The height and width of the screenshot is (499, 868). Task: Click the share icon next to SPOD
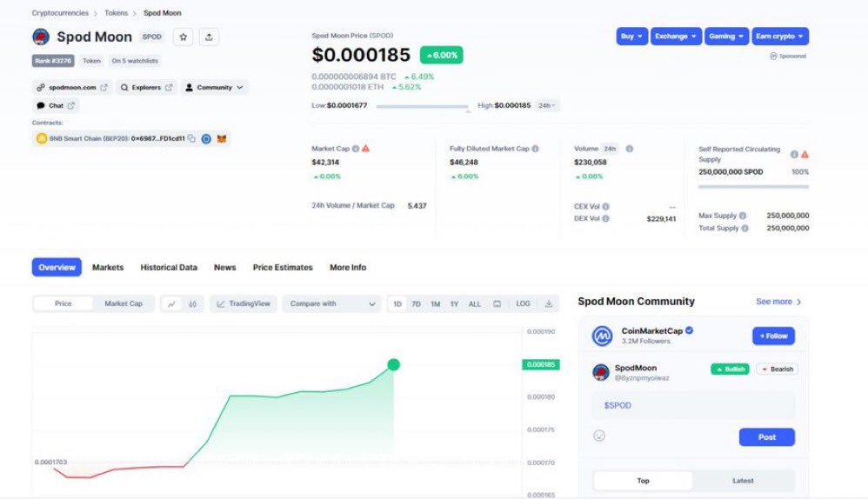coord(209,37)
